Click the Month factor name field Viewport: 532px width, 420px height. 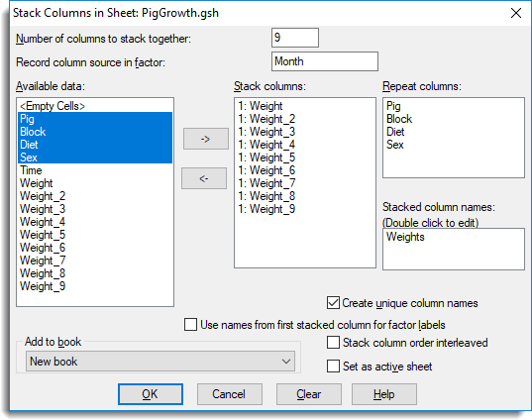tap(325, 61)
